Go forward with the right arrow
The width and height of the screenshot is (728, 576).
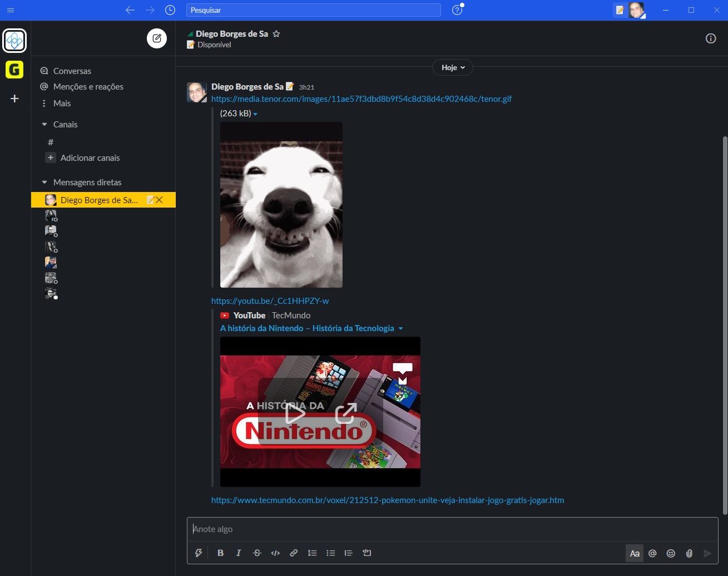click(x=150, y=10)
